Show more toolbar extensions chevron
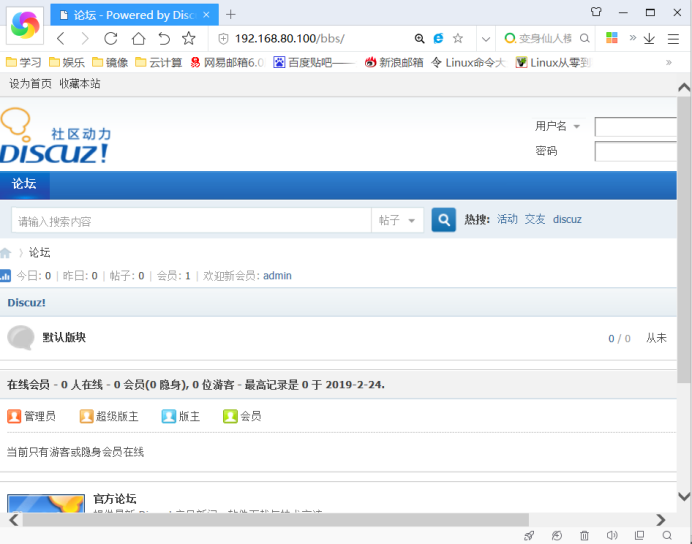 click(x=633, y=38)
